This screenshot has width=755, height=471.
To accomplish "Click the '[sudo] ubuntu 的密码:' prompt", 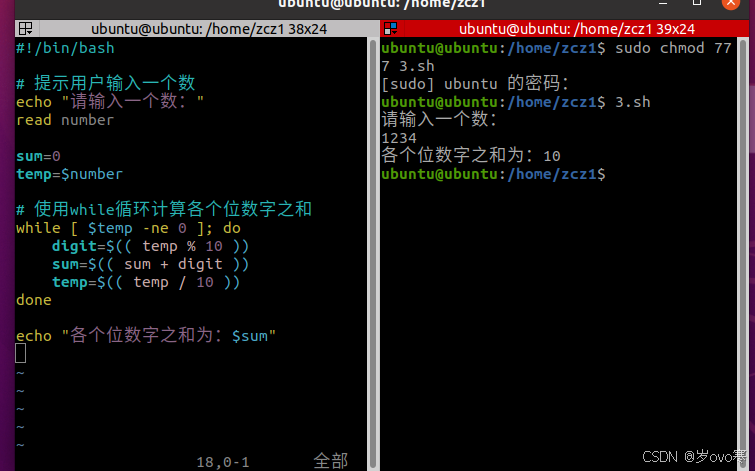I will (475, 84).
